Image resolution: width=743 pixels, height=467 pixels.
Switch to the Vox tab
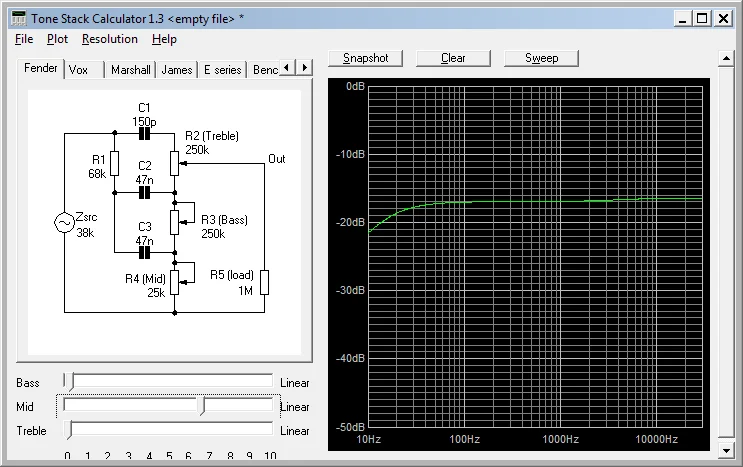point(79,70)
